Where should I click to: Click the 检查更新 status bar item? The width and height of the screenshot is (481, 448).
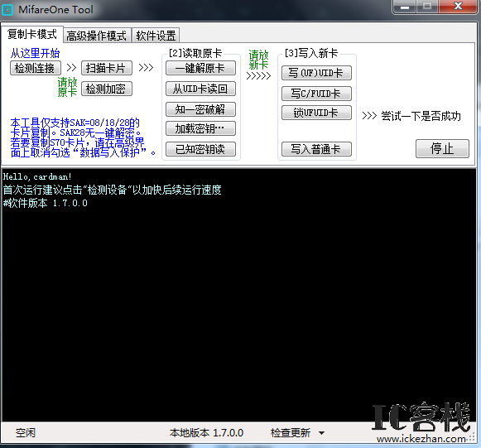[291, 432]
